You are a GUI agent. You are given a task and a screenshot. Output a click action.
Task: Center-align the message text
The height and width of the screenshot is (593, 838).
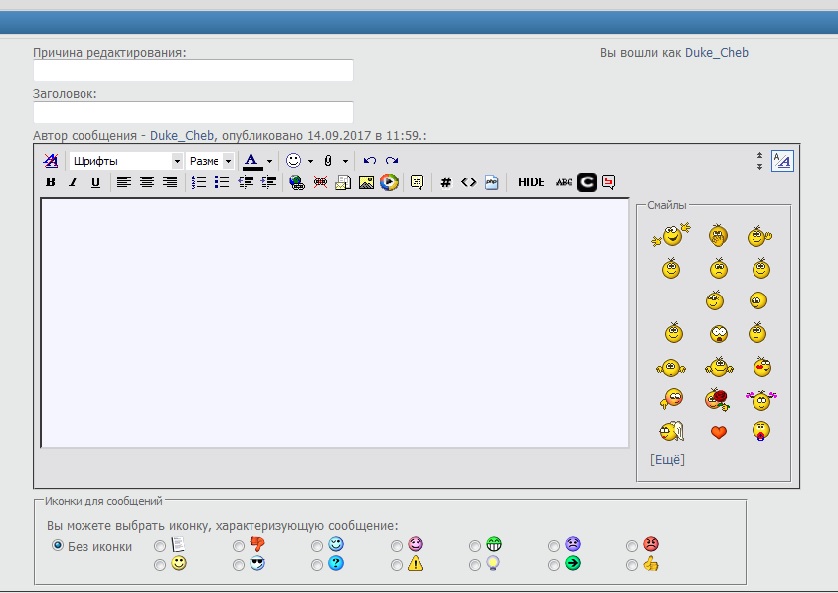147,182
